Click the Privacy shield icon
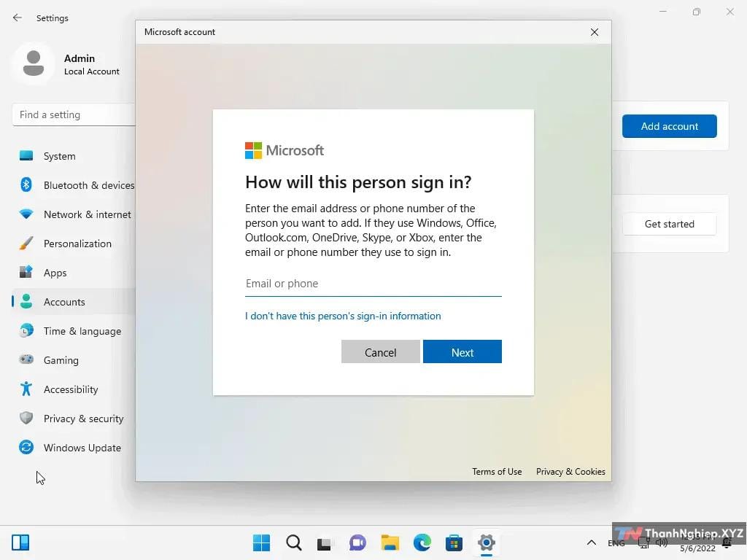 26,418
